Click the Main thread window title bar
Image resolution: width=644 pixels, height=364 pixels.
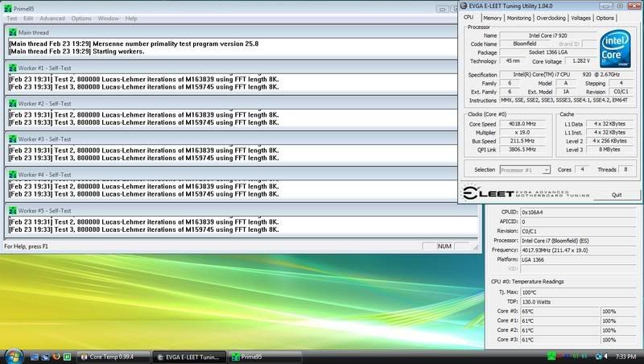tap(232, 32)
